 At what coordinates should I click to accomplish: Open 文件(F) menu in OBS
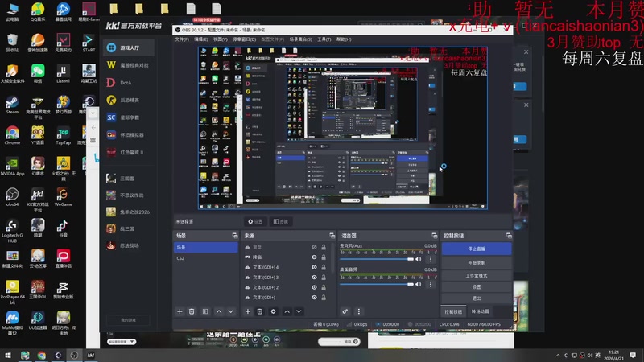pyautogui.click(x=182, y=39)
